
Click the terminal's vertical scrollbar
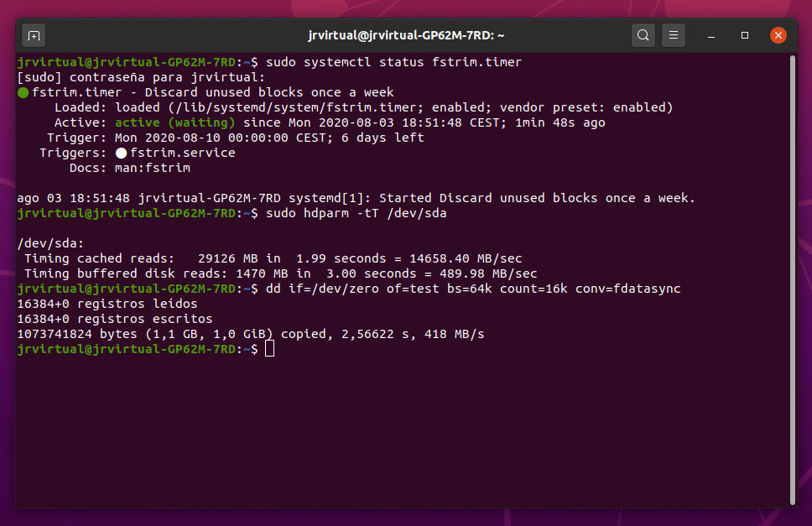(793, 277)
